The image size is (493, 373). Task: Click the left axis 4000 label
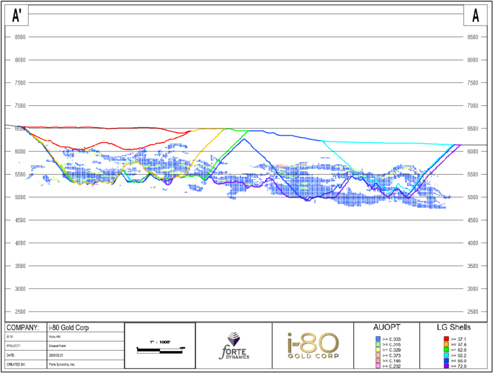pos(20,243)
